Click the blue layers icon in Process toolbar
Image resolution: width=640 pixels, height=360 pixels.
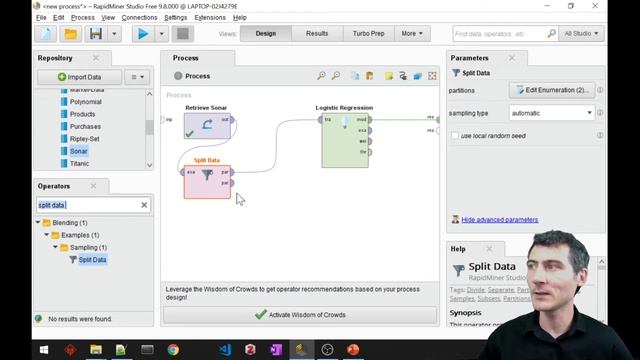click(418, 76)
